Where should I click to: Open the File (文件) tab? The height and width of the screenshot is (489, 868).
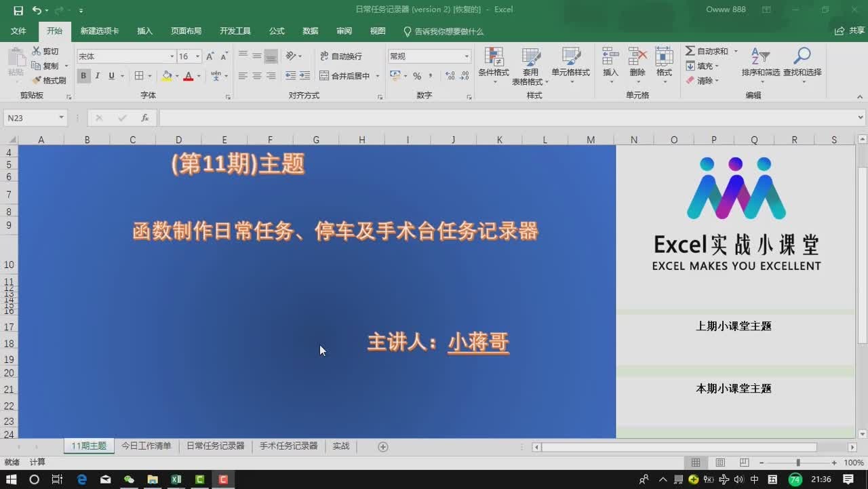pyautogui.click(x=18, y=31)
